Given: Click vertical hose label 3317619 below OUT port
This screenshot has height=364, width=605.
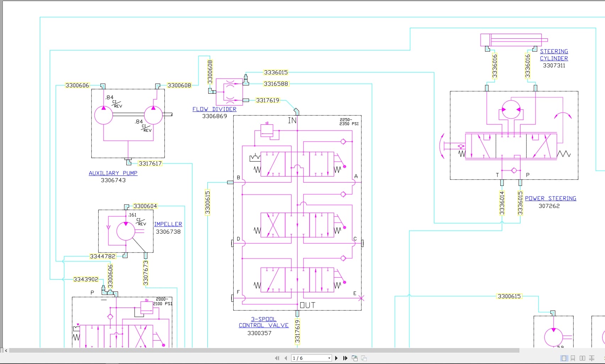Looking at the screenshot, I should 298,331.
